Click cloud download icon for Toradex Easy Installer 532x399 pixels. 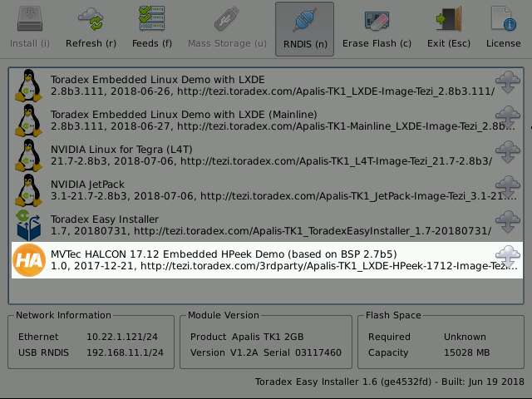point(508,222)
